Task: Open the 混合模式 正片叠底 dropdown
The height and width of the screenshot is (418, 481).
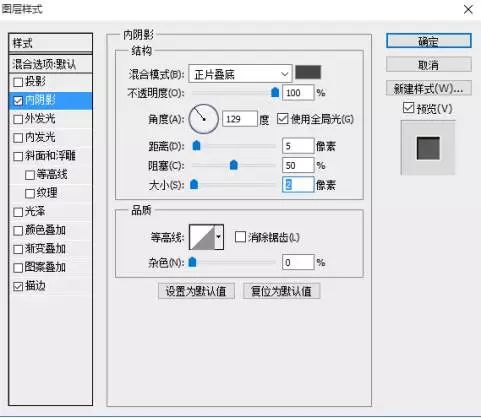Action: click(x=240, y=74)
